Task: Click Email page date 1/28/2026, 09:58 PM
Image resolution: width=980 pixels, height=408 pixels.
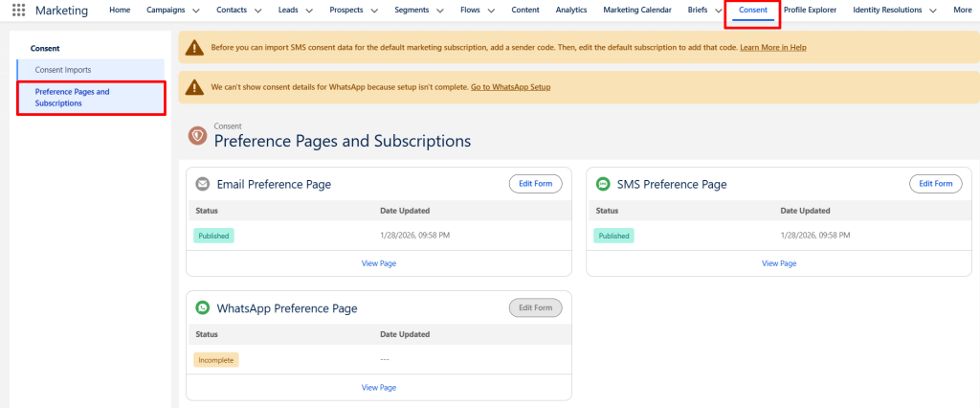Action: 415,236
